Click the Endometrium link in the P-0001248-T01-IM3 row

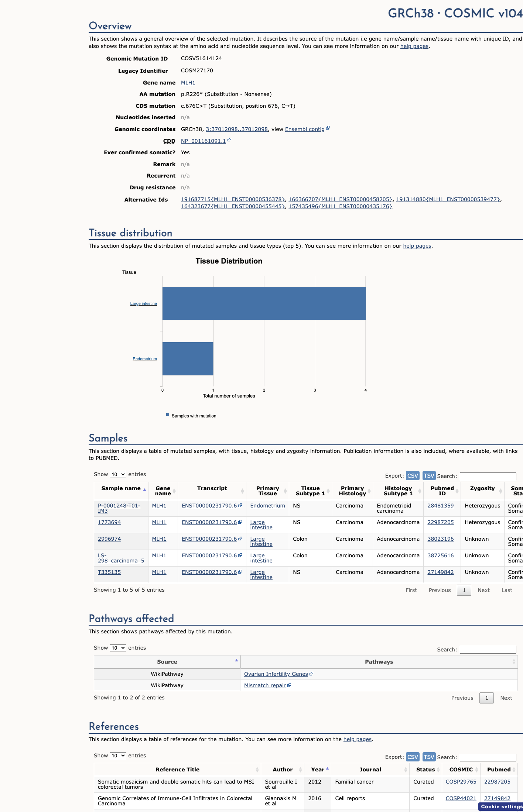coord(267,506)
